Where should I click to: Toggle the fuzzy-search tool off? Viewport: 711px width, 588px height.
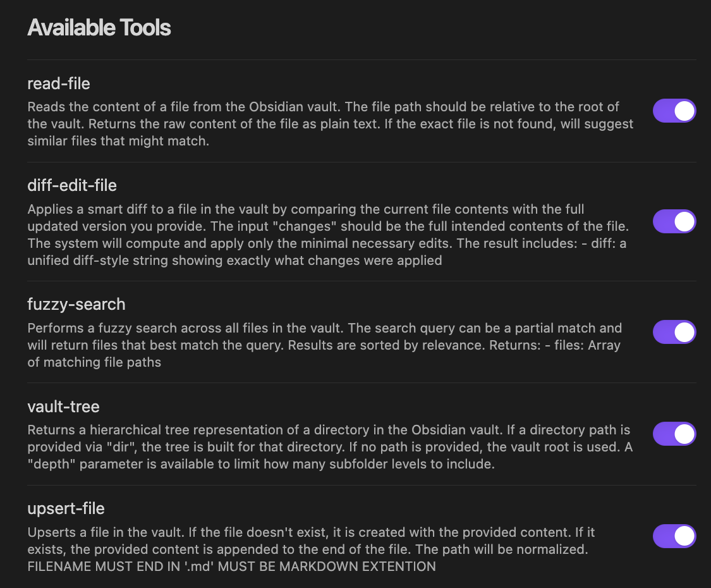674,332
